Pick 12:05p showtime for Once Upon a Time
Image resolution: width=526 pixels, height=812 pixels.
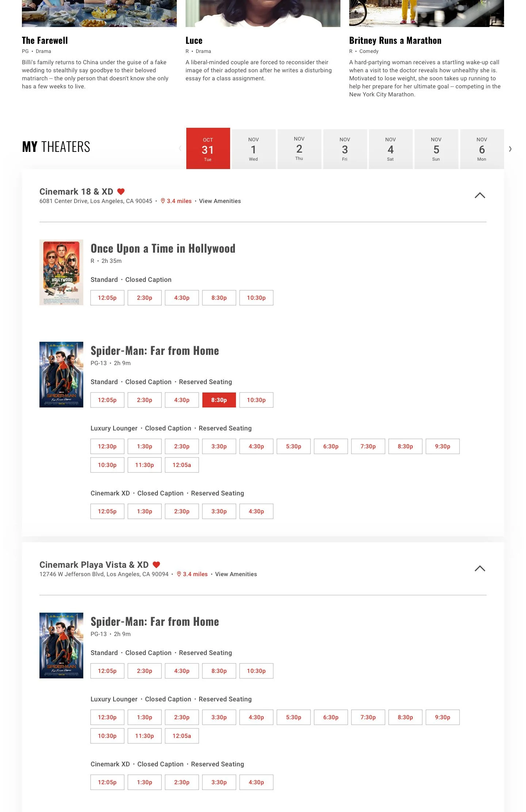click(107, 298)
